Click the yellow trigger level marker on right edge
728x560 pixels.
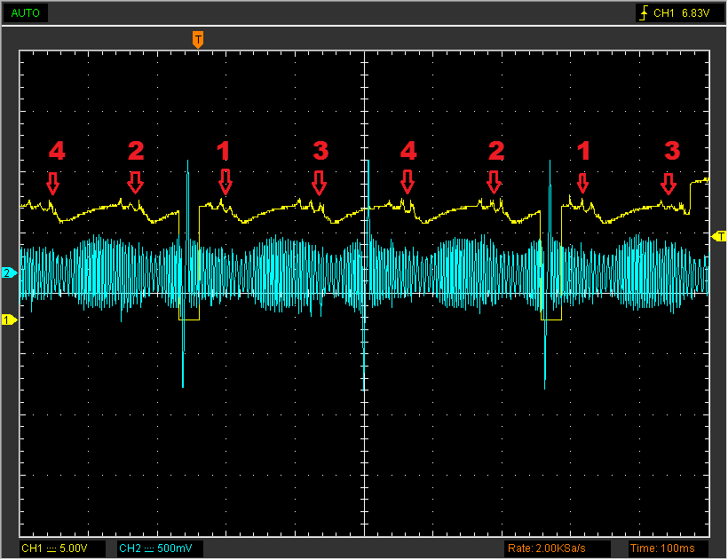point(719,235)
